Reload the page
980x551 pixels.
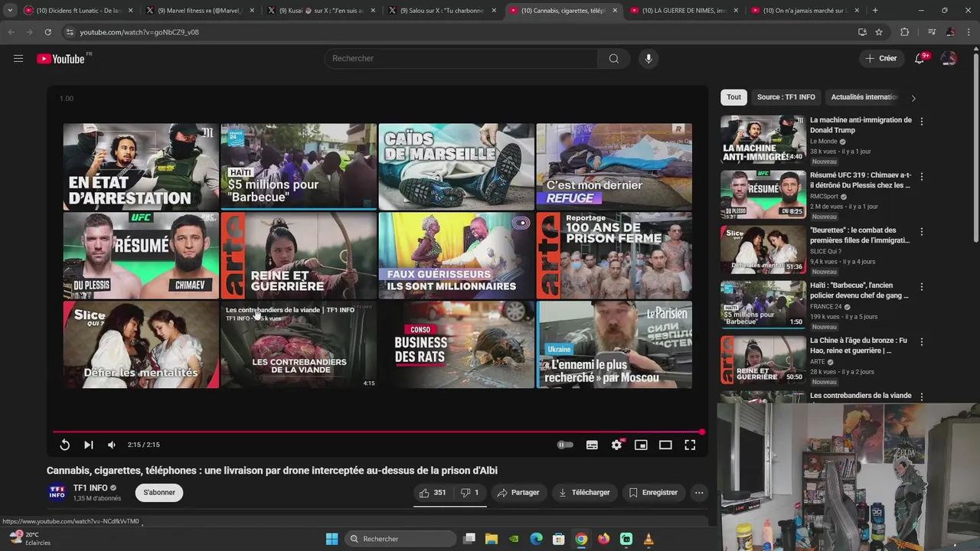(47, 32)
